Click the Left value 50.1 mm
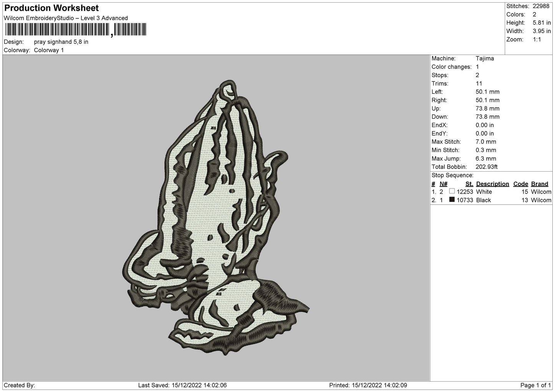Image resolution: width=555 pixels, height=392 pixels. pos(487,92)
